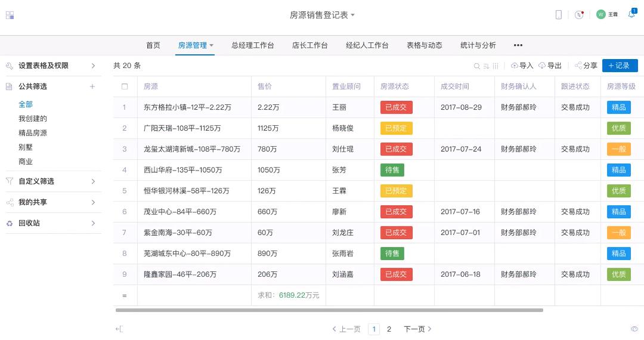
Task: Switch to the 总经理工作台 tab
Action: click(x=253, y=45)
